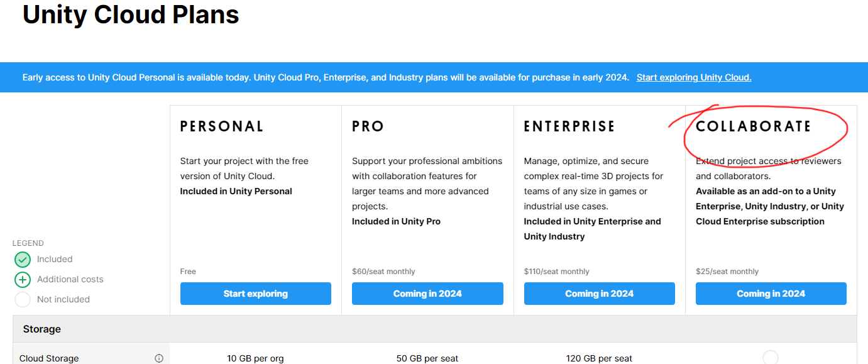Click the Cloud Storage row label
The height and width of the screenshot is (364, 868).
49,358
